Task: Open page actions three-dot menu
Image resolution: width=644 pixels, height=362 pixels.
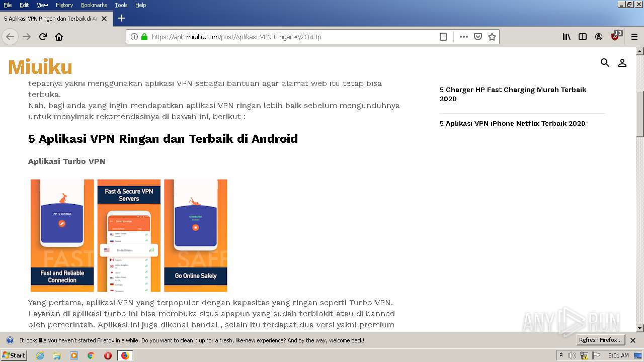Action: click(x=464, y=37)
